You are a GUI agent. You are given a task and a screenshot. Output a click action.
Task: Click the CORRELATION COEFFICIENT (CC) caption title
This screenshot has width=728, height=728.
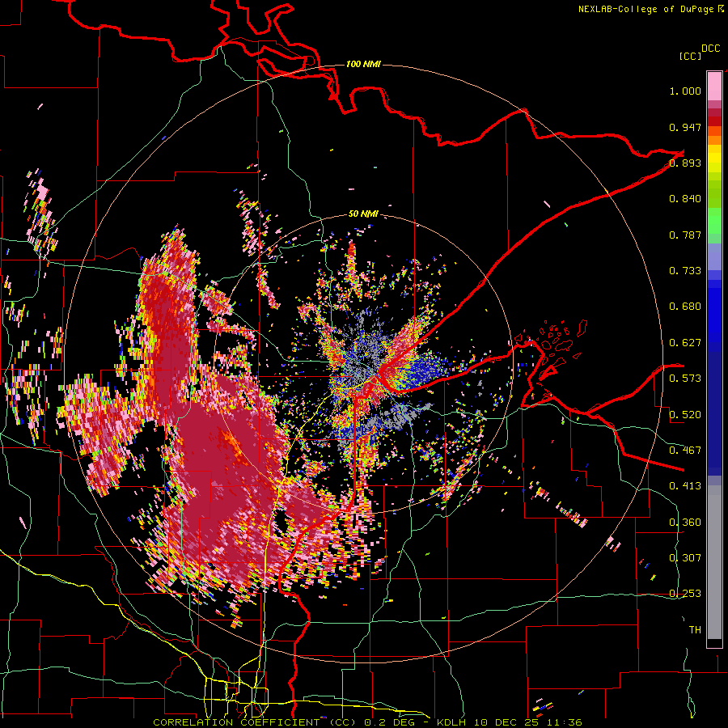(x=255, y=722)
